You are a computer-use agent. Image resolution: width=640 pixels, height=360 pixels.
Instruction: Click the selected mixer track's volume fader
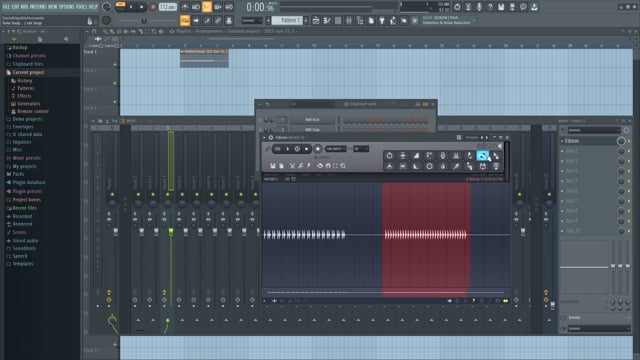pos(171,232)
